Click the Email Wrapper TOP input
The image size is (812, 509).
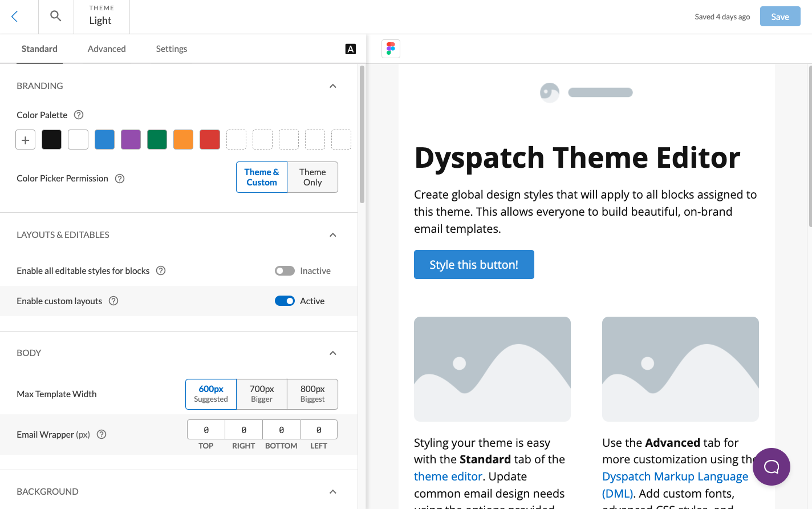206,430
